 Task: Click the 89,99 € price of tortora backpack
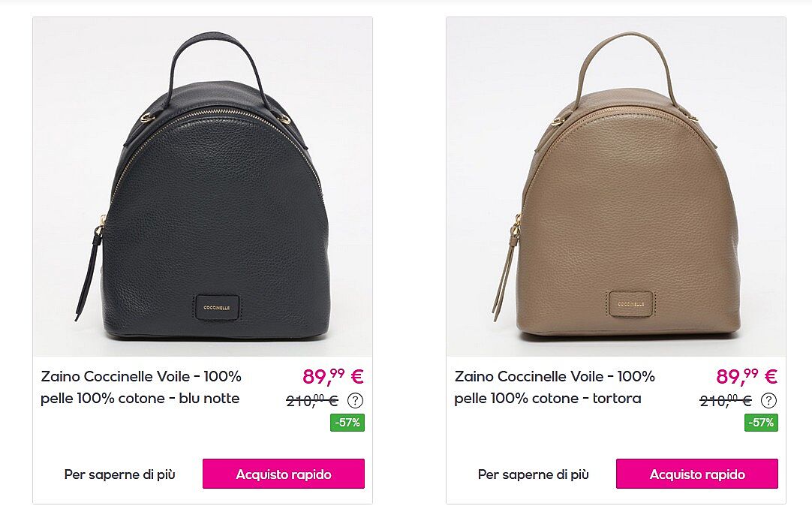click(747, 376)
